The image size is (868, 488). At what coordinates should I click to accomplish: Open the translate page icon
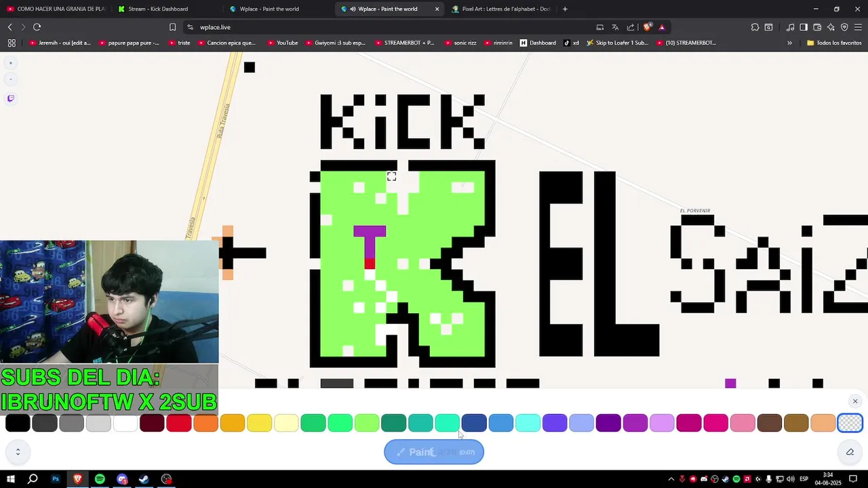click(615, 27)
